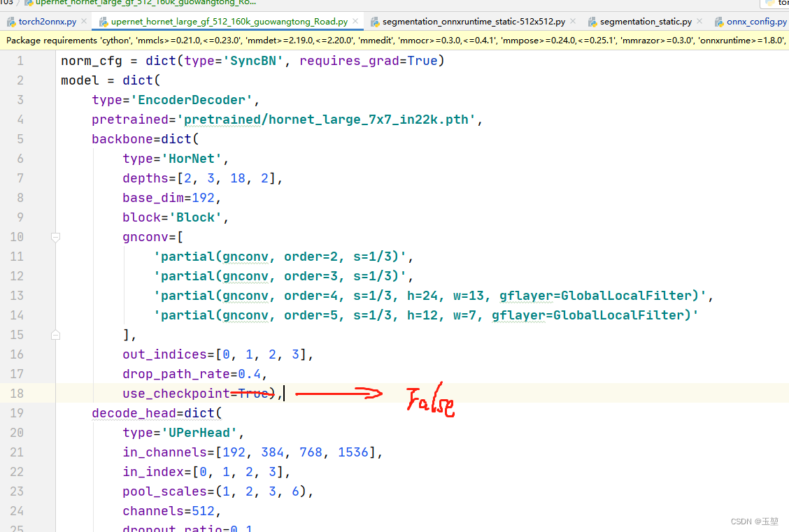
Task: Click line number 5 in the gutter
Action: pos(20,139)
